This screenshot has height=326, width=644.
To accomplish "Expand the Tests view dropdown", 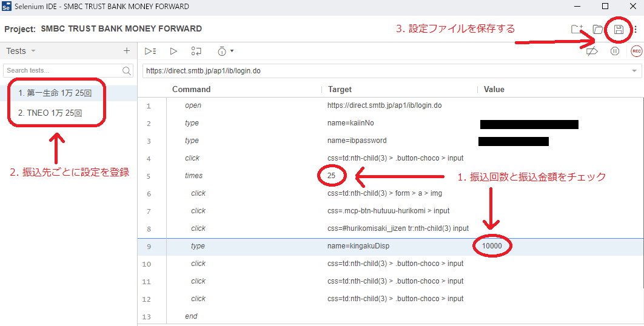I will 33,52.
